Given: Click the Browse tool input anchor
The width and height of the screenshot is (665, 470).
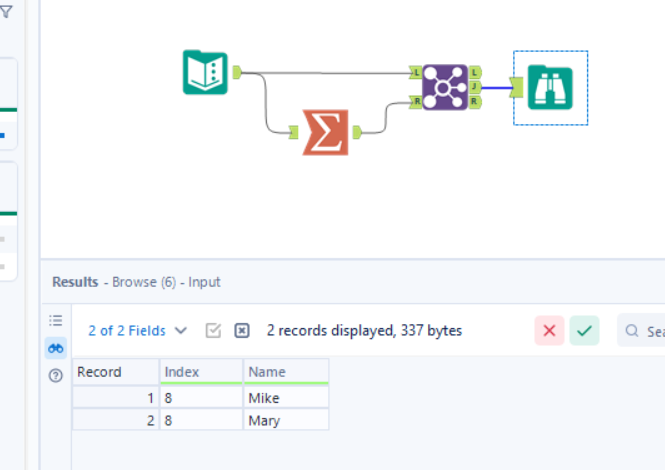Looking at the screenshot, I should [x=517, y=88].
